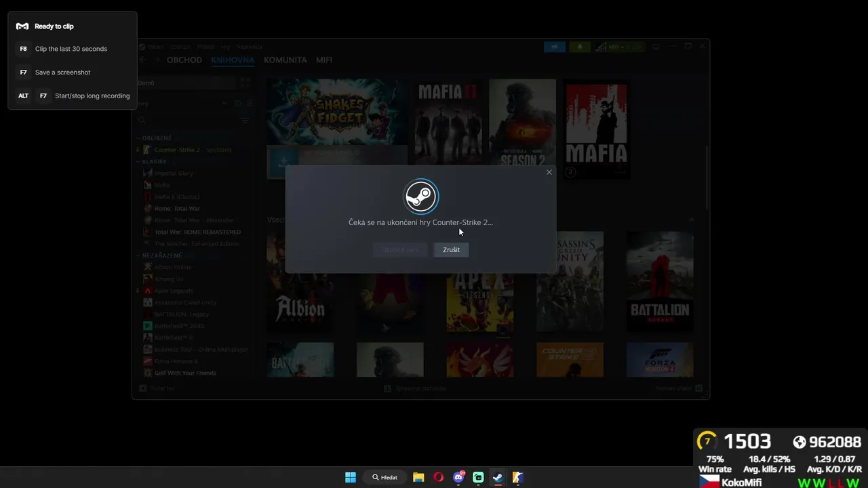
Task: Toggle collections grid view icon next to Domů
Action: [245, 83]
